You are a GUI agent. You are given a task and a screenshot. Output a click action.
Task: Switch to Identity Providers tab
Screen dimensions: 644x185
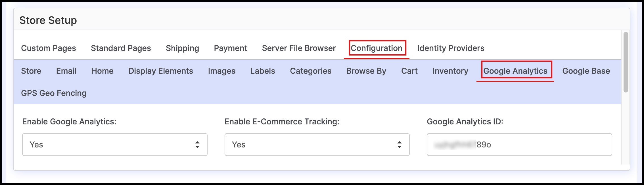(451, 48)
